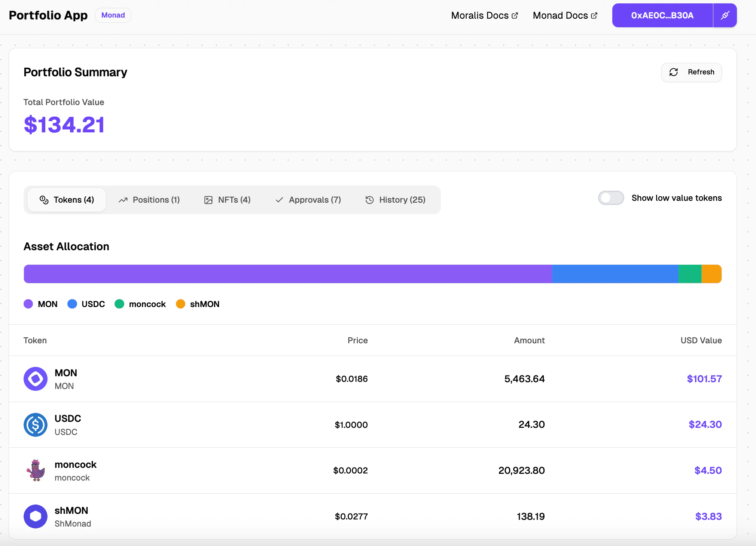Click the USDC token logo
Image resolution: width=756 pixels, height=546 pixels.
[x=35, y=425]
